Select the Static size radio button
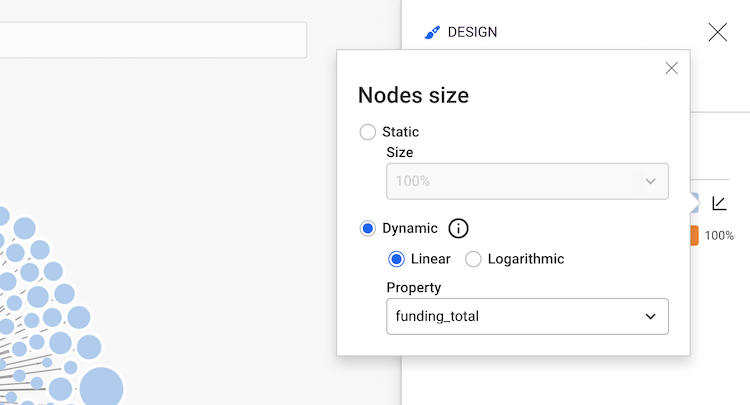The image size is (750, 405). point(368,132)
